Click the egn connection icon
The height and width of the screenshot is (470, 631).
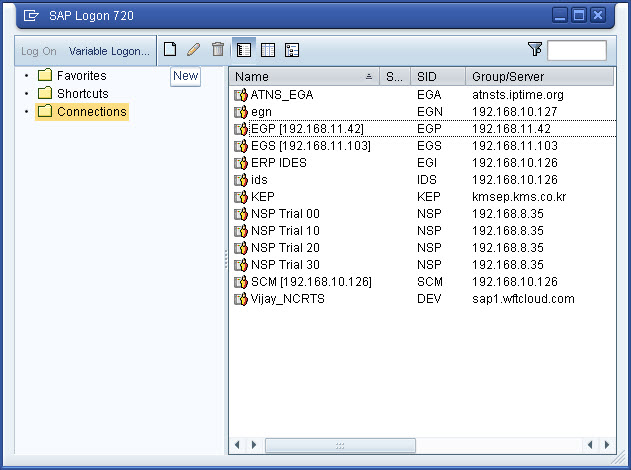click(x=241, y=112)
